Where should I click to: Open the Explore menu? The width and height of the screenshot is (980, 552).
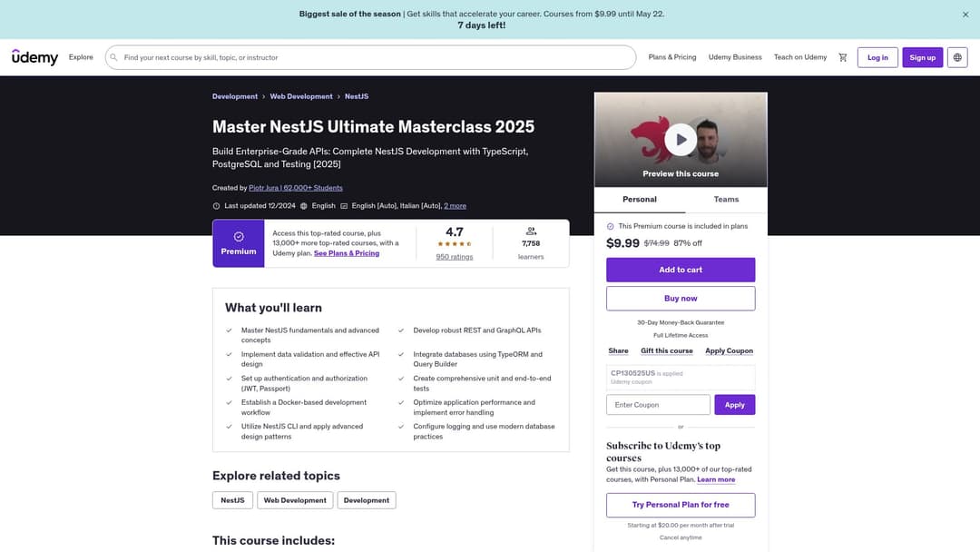click(x=81, y=57)
